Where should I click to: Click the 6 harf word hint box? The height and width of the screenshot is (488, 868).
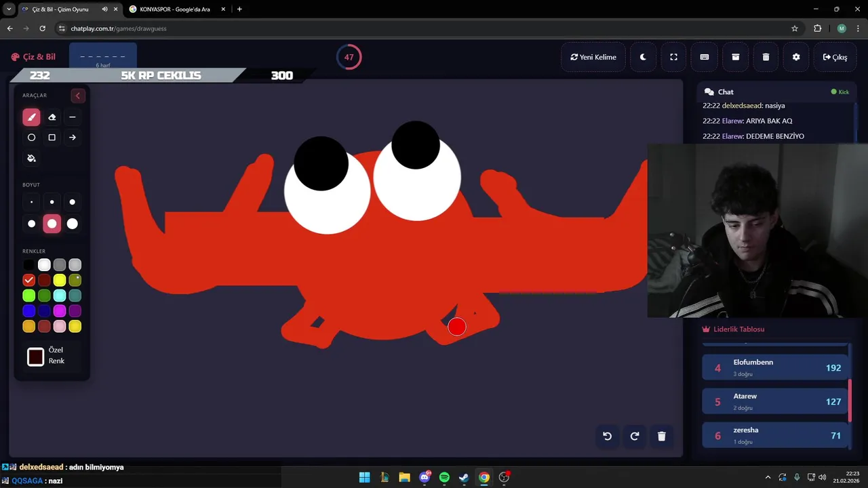pyautogui.click(x=103, y=58)
